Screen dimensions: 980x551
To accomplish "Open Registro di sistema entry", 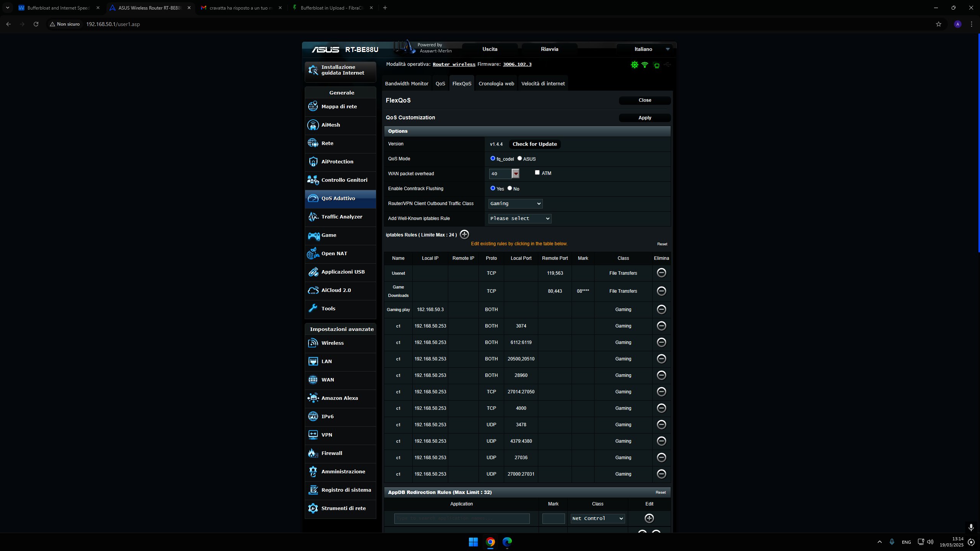I will pyautogui.click(x=340, y=490).
